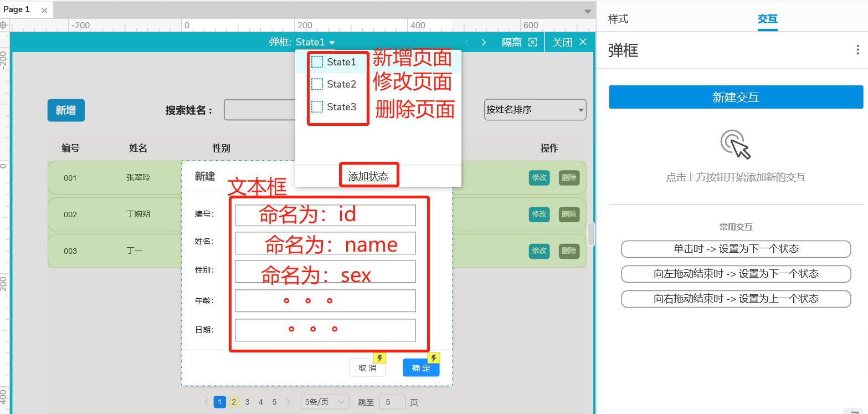
Task: Click the 操作 column header
Action: [x=549, y=148]
